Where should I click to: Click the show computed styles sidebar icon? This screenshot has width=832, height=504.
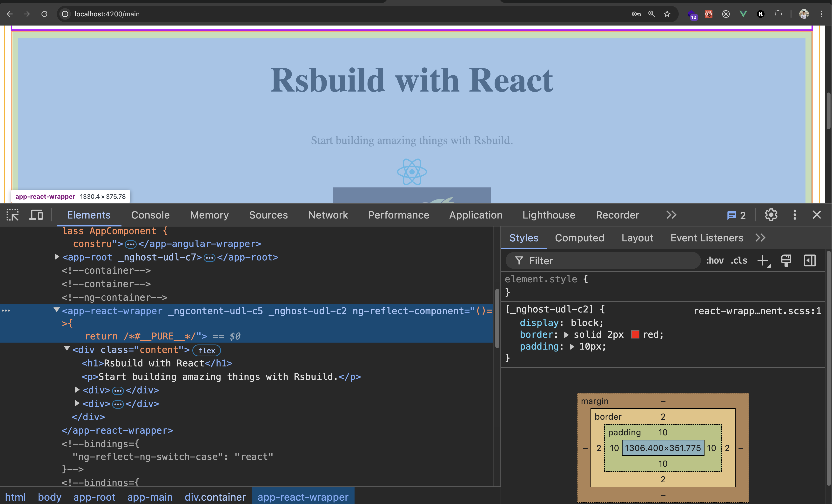[809, 260]
